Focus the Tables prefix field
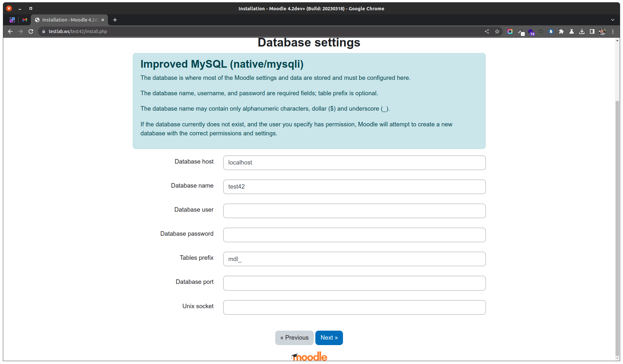 354,259
